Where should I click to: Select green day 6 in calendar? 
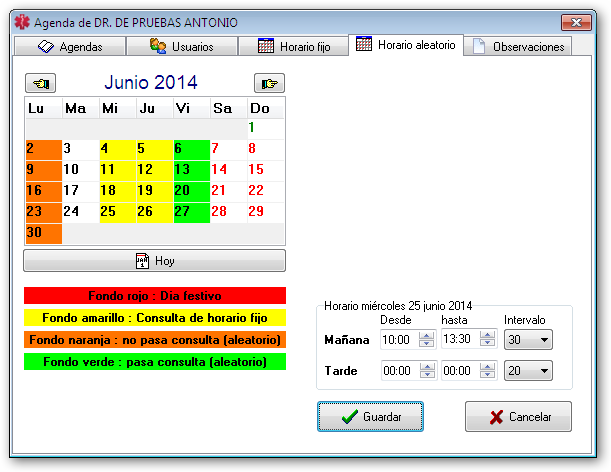pos(190,148)
